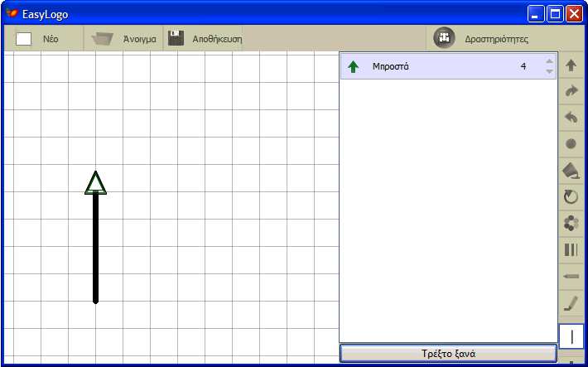Increase Μπροστά value with up spinner
588x367 pixels.
pyautogui.click(x=549, y=61)
